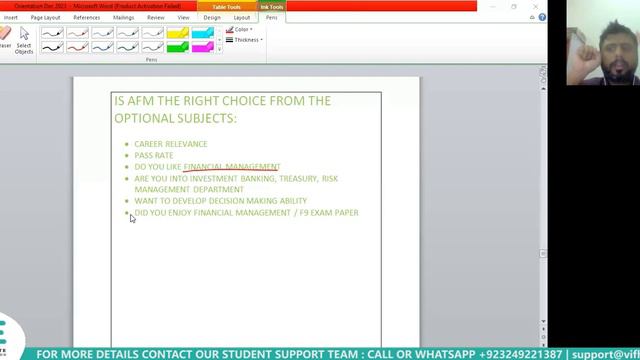Jump to previous page via double-arrow button
The height and width of the screenshot is (360, 640).
(x=543, y=329)
